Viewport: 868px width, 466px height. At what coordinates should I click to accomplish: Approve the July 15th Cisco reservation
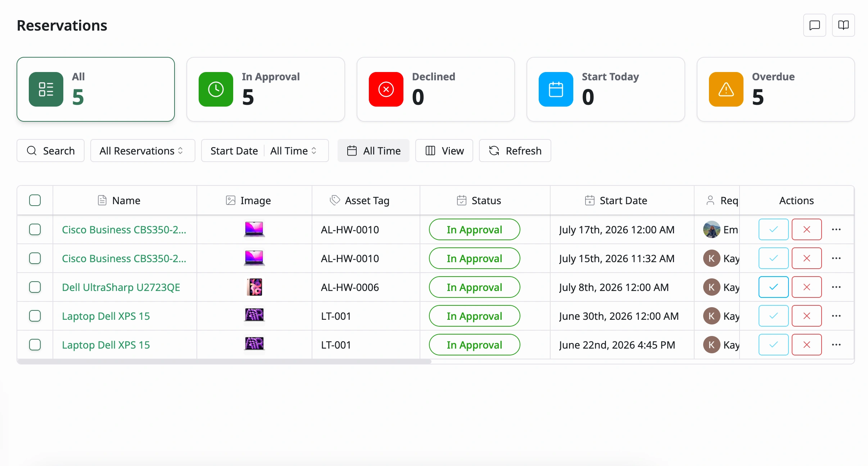(773, 258)
